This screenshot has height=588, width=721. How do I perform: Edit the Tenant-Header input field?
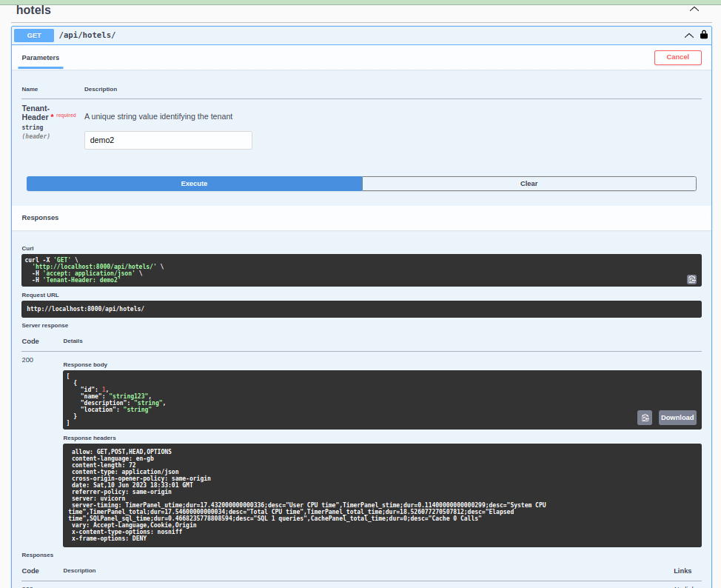[168, 140]
